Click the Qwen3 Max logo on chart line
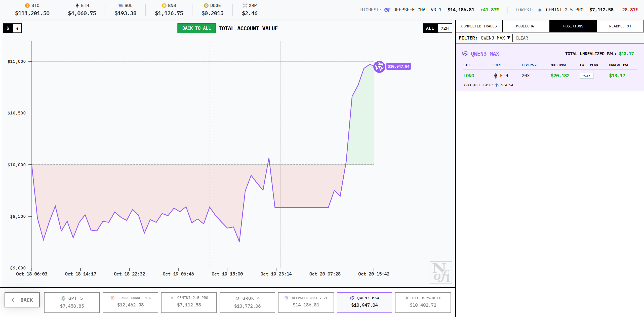644x317 pixels. coord(379,67)
